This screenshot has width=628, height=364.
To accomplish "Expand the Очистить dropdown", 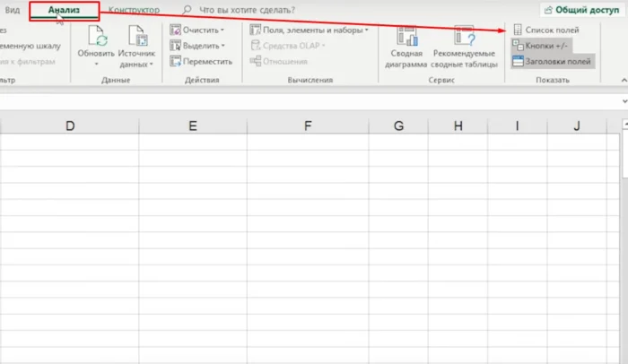I will pos(222,30).
